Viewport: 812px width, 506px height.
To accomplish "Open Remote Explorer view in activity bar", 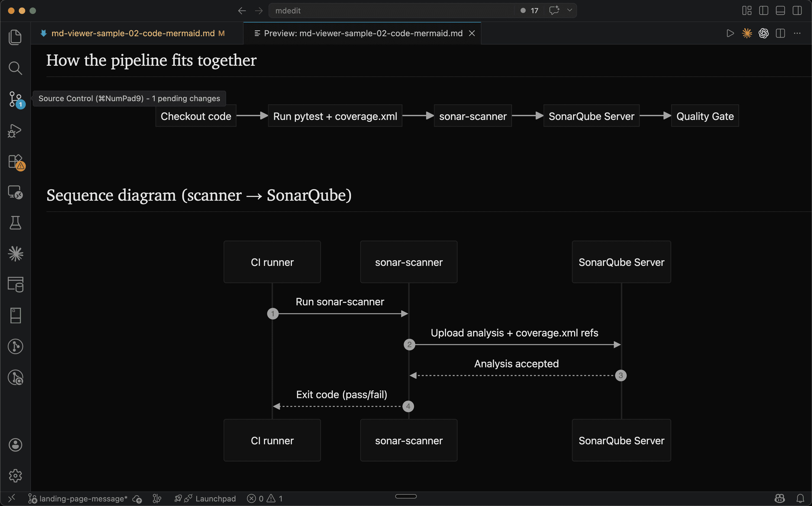I will [15, 192].
